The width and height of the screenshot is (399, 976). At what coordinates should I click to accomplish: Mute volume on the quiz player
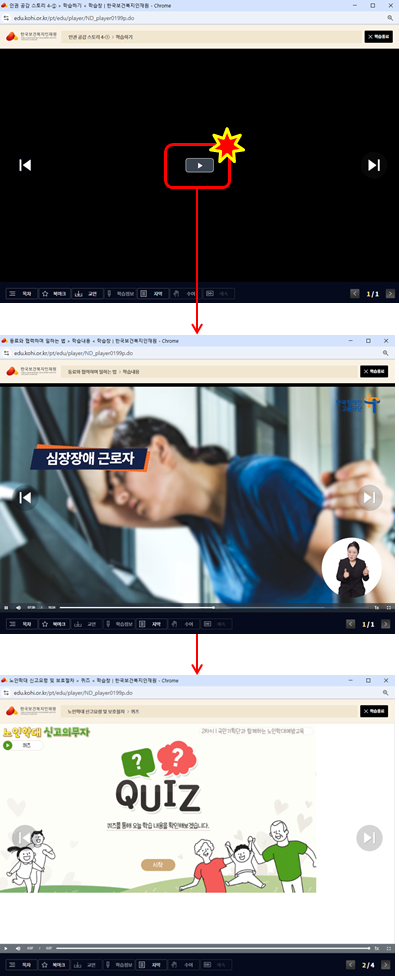click(18, 949)
